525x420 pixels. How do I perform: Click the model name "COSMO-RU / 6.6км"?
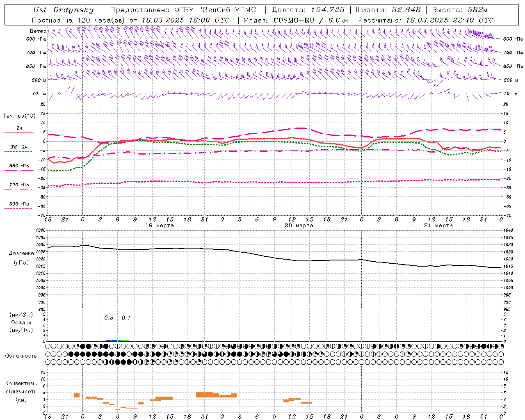pos(310,20)
